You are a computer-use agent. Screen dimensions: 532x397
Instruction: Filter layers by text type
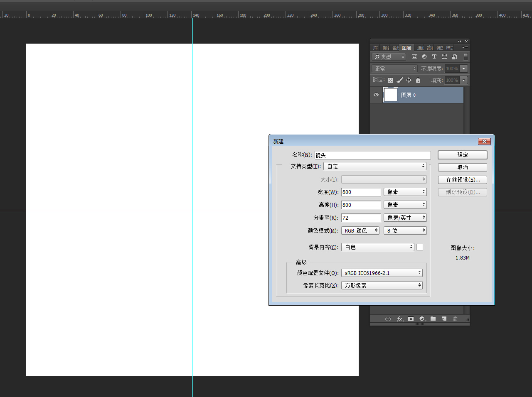(434, 57)
